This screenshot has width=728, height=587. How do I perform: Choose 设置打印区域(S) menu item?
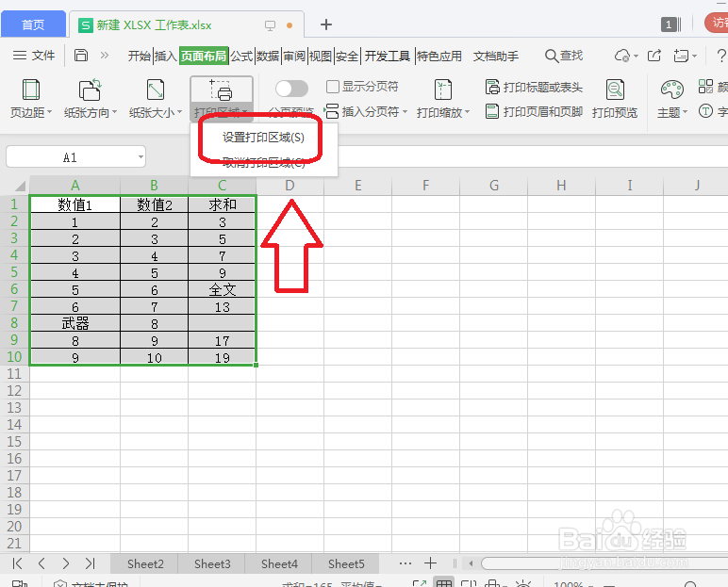[x=263, y=138]
